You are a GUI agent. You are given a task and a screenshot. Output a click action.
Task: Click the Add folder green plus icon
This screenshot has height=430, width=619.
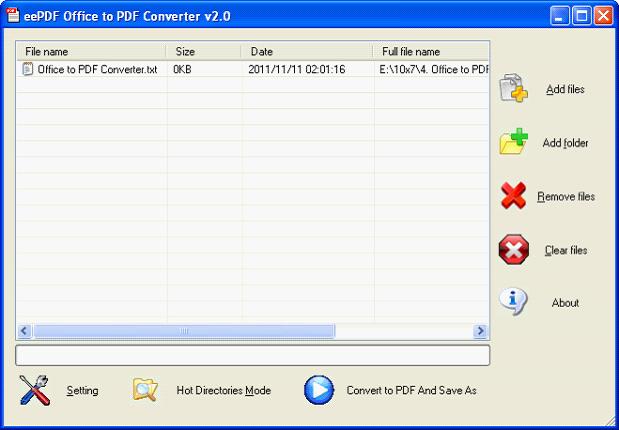513,141
